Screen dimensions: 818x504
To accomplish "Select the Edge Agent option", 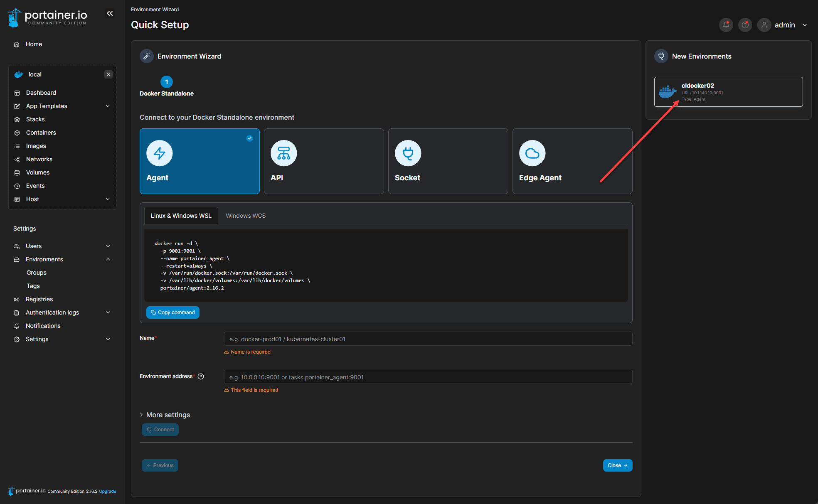I will click(572, 161).
